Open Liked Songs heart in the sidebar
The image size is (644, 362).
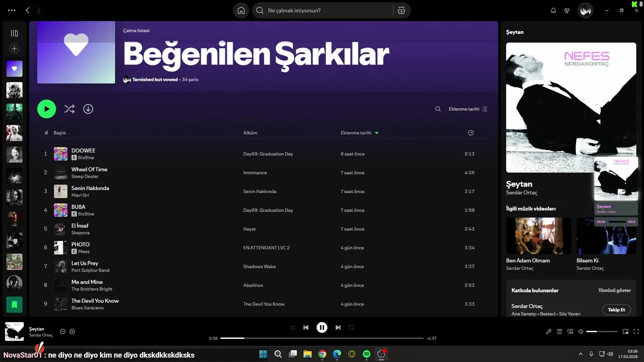coord(14,68)
